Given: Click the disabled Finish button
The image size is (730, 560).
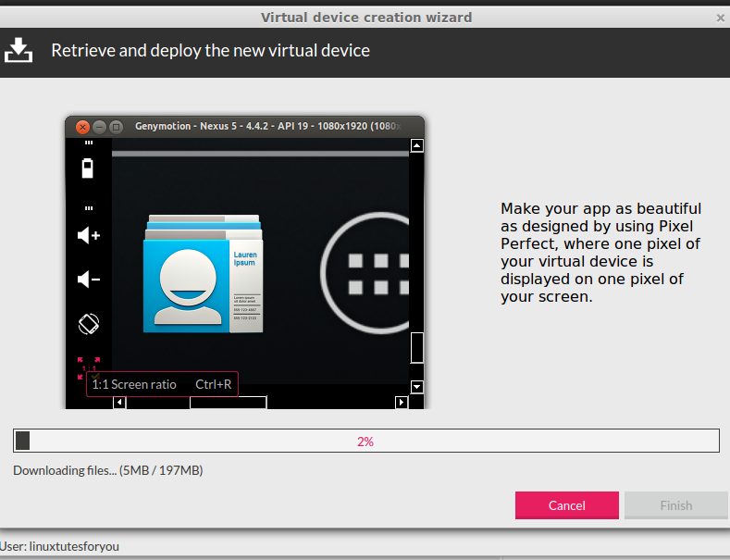Looking at the screenshot, I should (x=676, y=505).
